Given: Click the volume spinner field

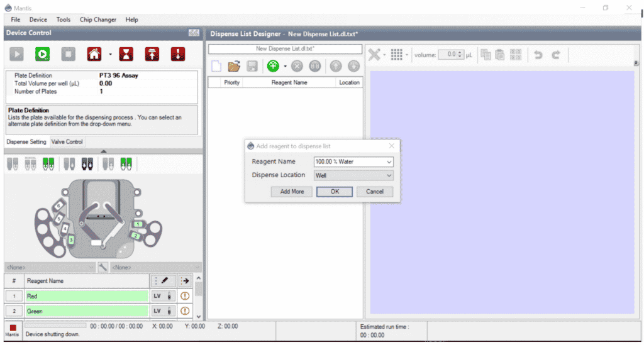Looking at the screenshot, I should click(x=451, y=55).
